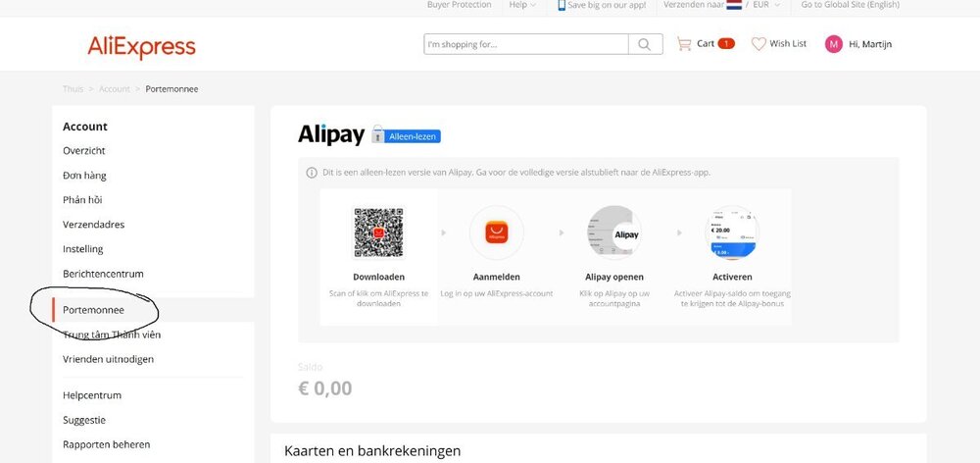Open Berichtencentrum from the sidebar
Screen dimensions: 980x463
point(103,274)
